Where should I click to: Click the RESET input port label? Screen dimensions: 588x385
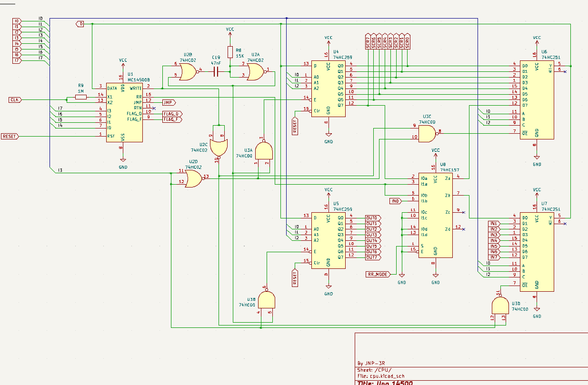11,136
